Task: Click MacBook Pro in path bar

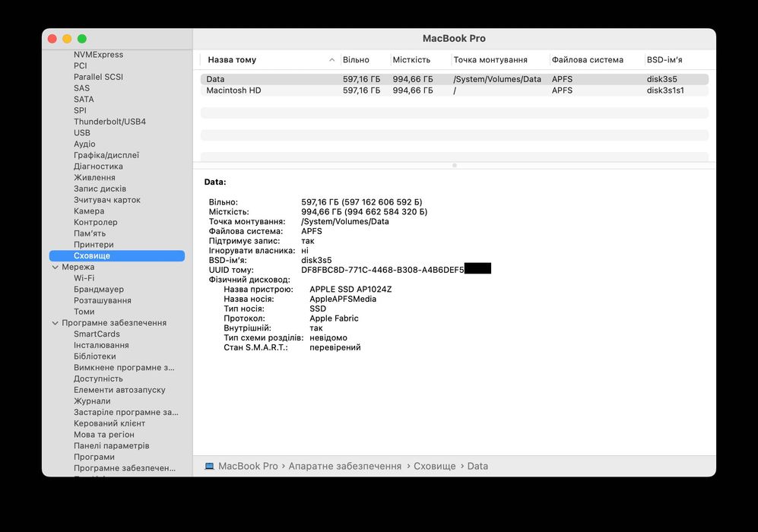Action: [248, 467]
